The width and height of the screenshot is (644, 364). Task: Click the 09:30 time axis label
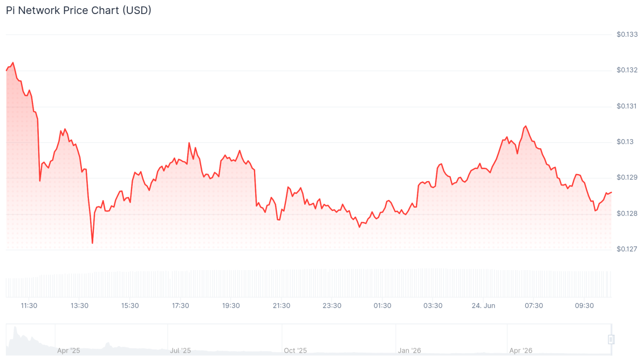(x=584, y=306)
